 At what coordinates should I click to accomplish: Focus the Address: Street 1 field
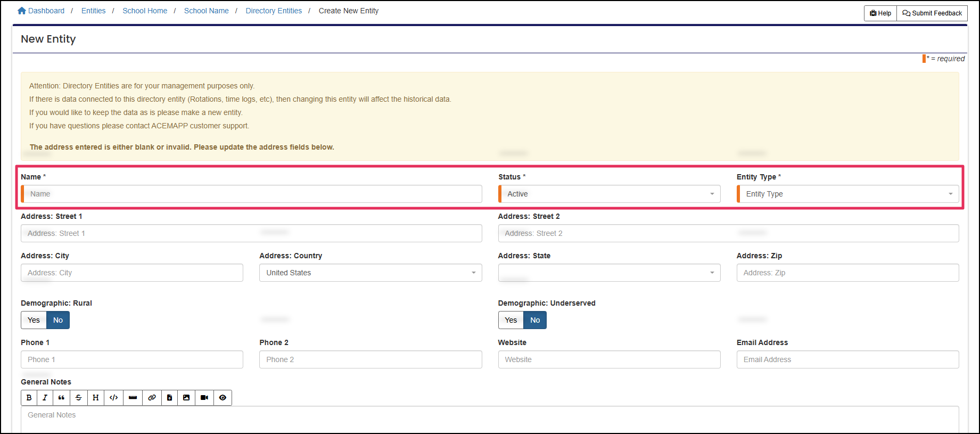point(251,233)
